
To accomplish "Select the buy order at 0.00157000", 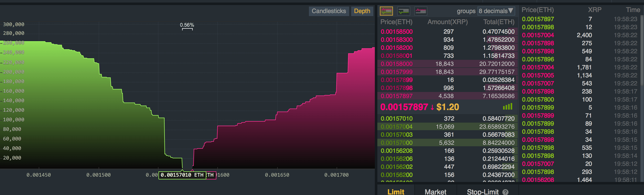I will (x=448, y=143).
